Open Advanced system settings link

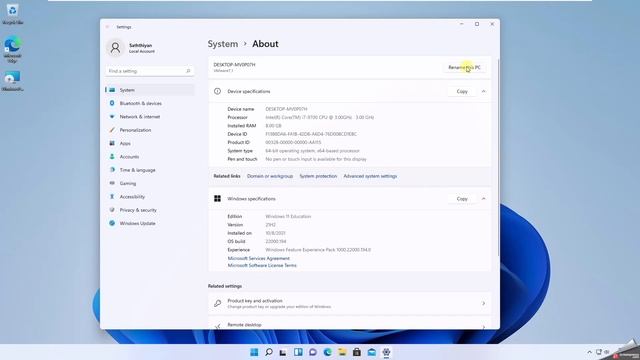click(370, 176)
